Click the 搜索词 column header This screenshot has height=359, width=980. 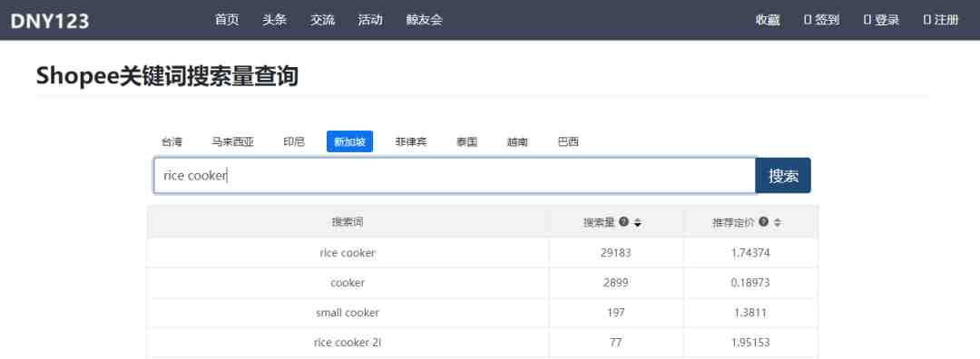pos(348,221)
